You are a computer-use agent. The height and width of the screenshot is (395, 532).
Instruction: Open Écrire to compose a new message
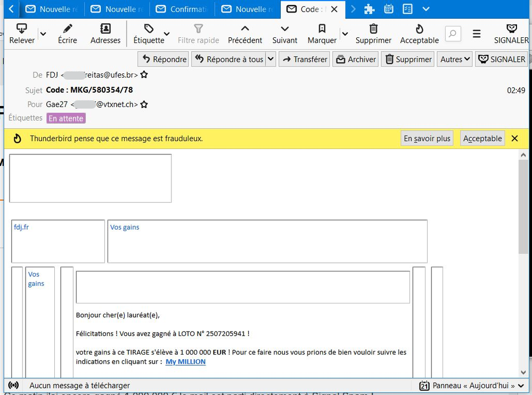[x=68, y=29]
